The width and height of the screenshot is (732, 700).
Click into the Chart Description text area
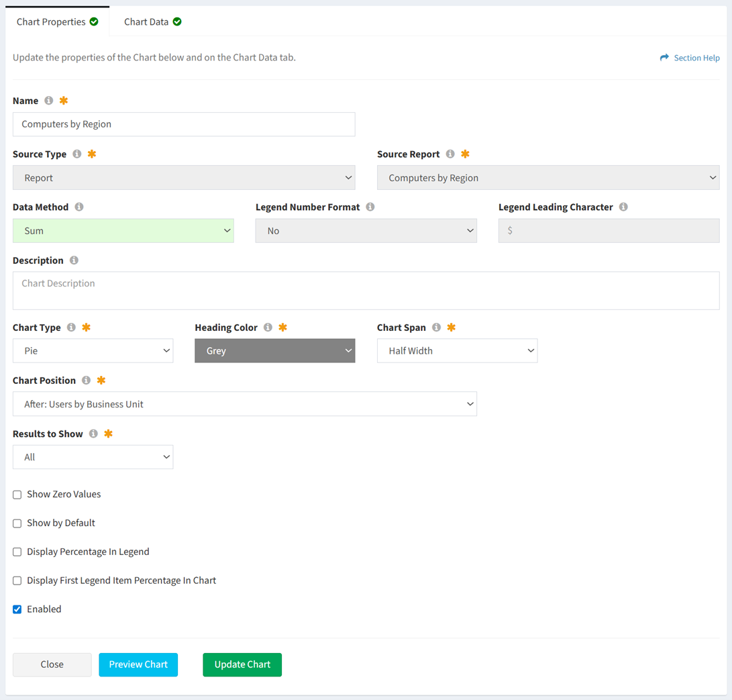366,291
